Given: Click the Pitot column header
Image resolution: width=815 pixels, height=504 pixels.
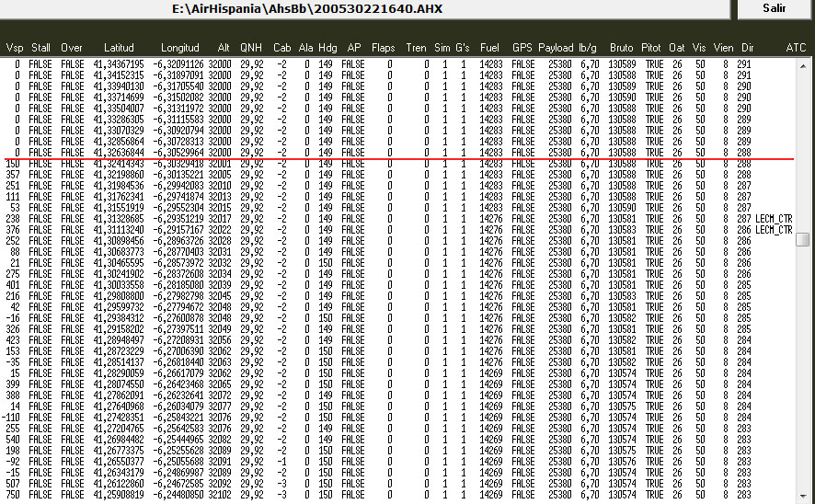Looking at the screenshot, I should [x=651, y=47].
